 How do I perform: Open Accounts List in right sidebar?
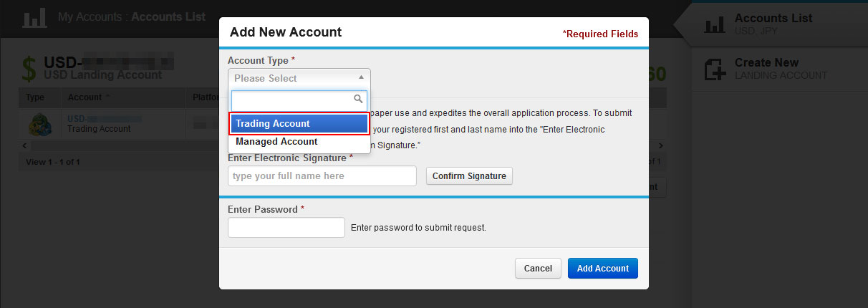click(773, 24)
